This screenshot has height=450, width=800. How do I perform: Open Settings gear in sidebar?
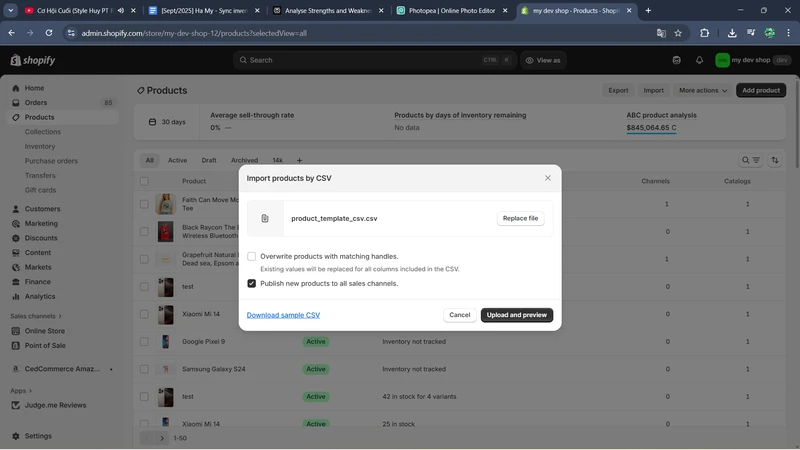tap(16, 436)
